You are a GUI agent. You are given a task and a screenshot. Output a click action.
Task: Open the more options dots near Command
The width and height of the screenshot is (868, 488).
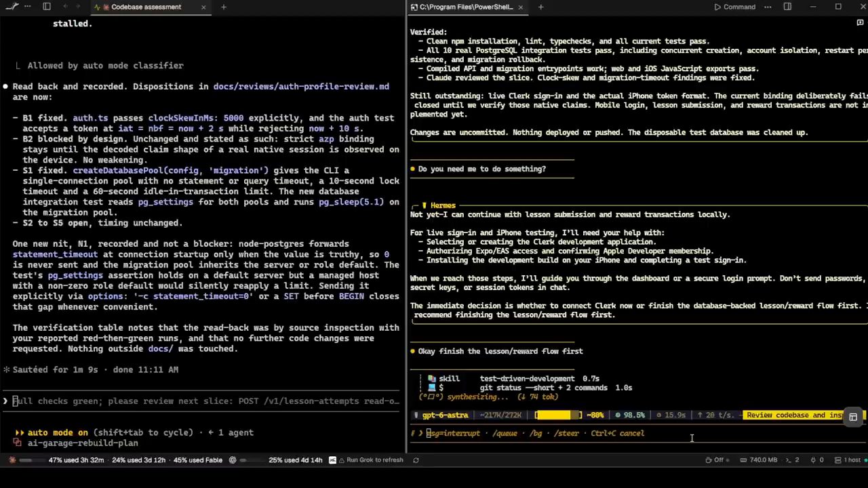click(768, 7)
